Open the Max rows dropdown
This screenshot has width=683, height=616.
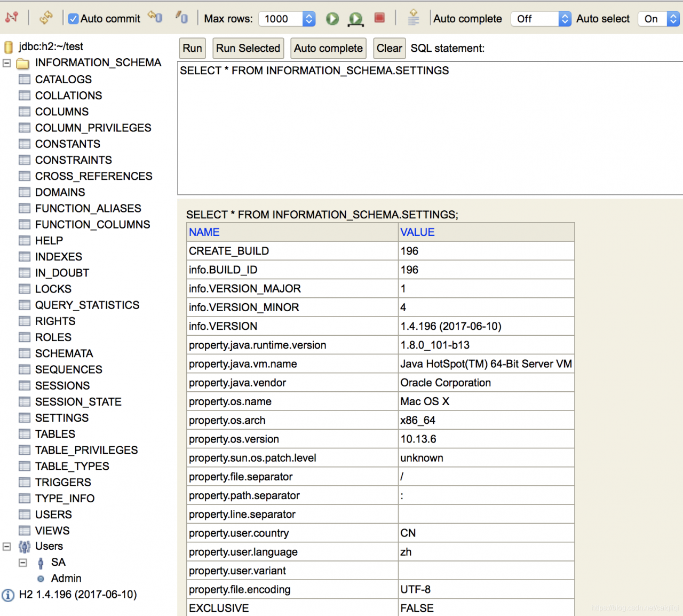click(x=287, y=19)
